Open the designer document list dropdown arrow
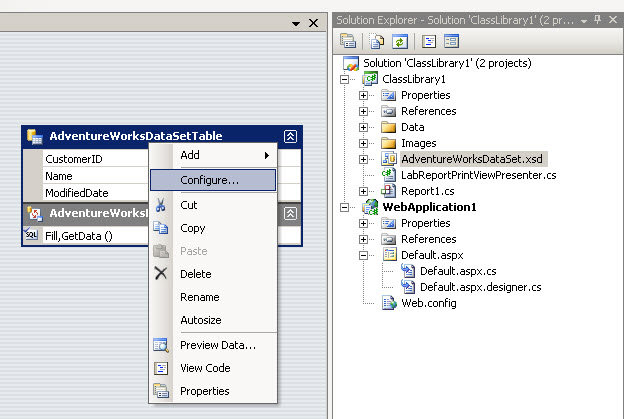 (296, 24)
